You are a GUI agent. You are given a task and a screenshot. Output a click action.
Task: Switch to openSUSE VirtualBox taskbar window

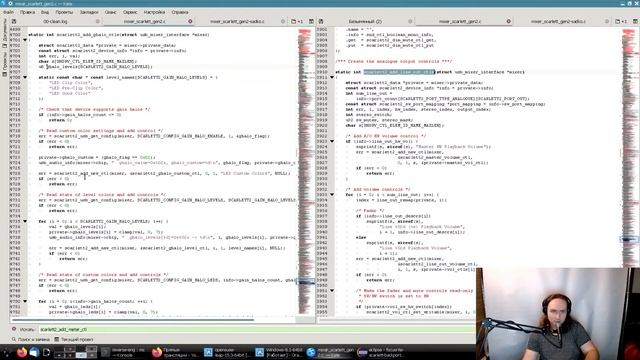(x=227, y=352)
